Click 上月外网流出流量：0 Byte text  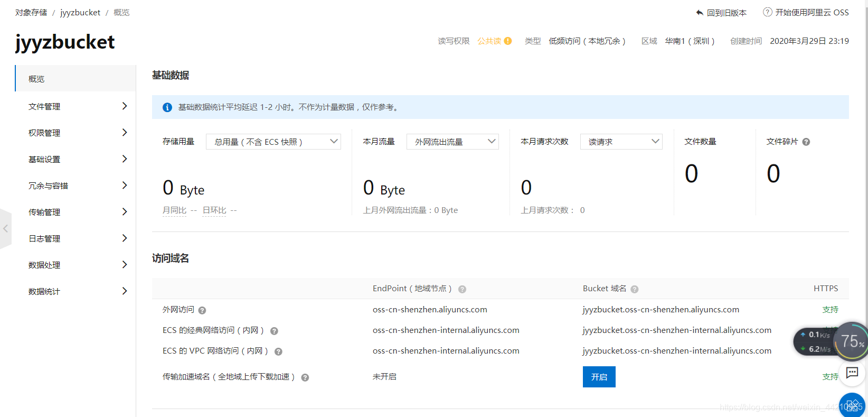(x=410, y=210)
